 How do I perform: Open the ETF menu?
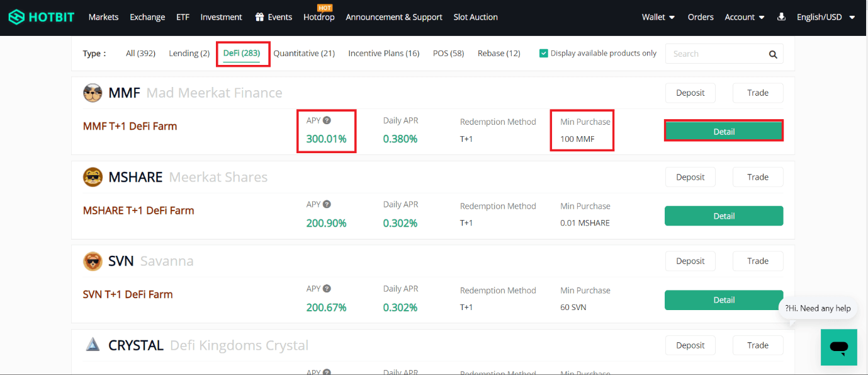[183, 17]
